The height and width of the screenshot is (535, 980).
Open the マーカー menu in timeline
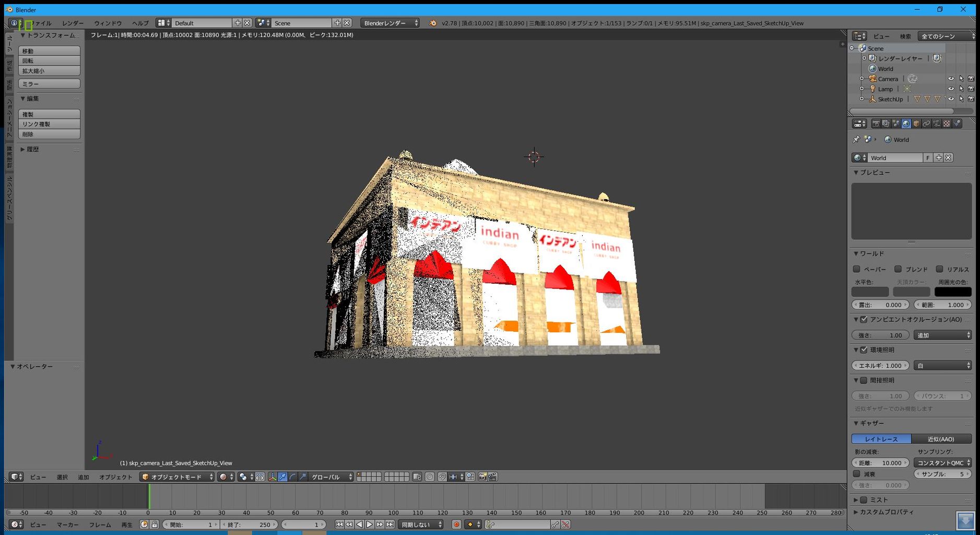tap(68, 525)
